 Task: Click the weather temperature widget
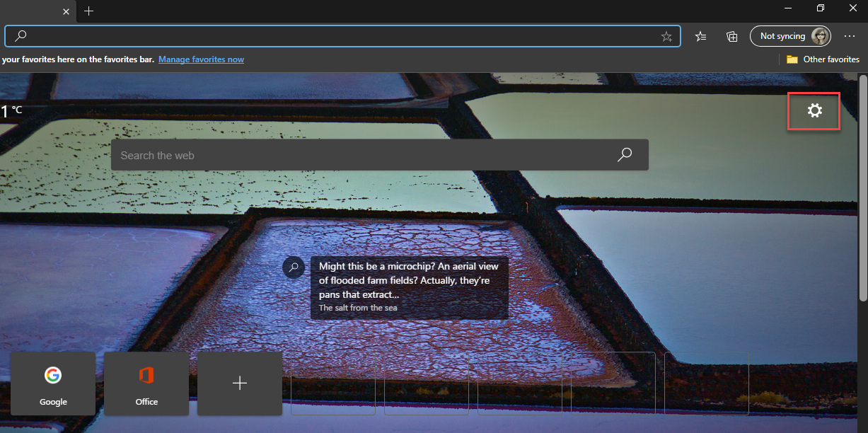(x=11, y=111)
